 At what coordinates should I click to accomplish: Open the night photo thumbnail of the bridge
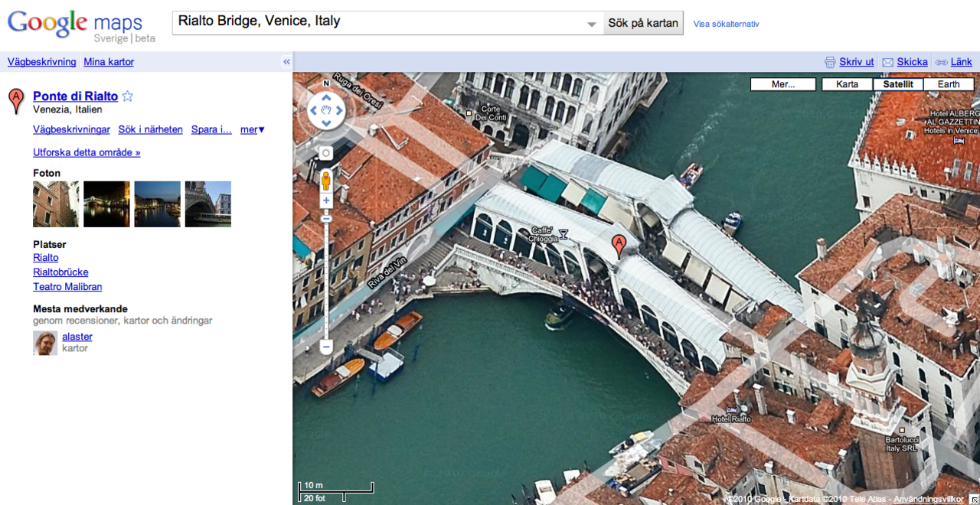pyautogui.click(x=106, y=204)
